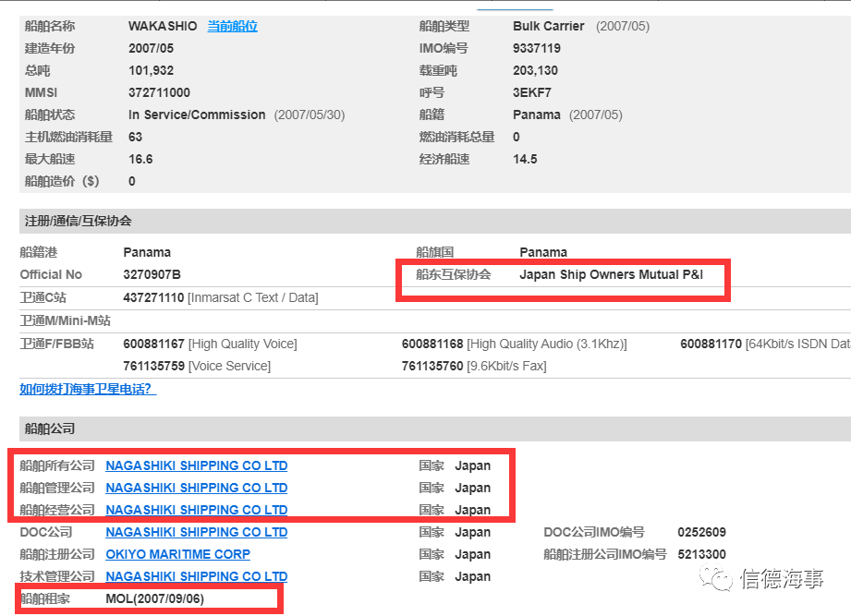Select the build date 2007/05 value

click(151, 48)
